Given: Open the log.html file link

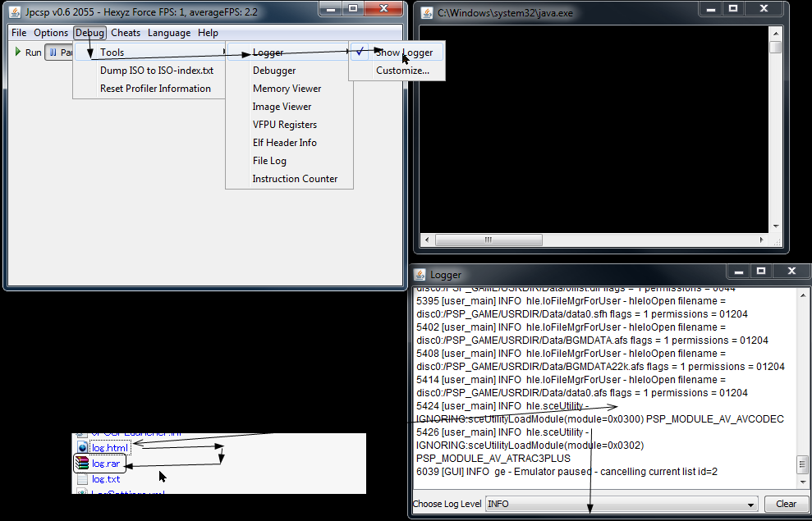Looking at the screenshot, I should tap(110, 447).
